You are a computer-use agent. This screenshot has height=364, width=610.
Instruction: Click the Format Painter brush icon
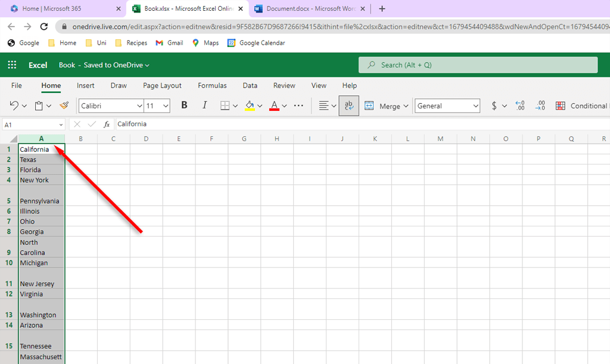click(64, 105)
